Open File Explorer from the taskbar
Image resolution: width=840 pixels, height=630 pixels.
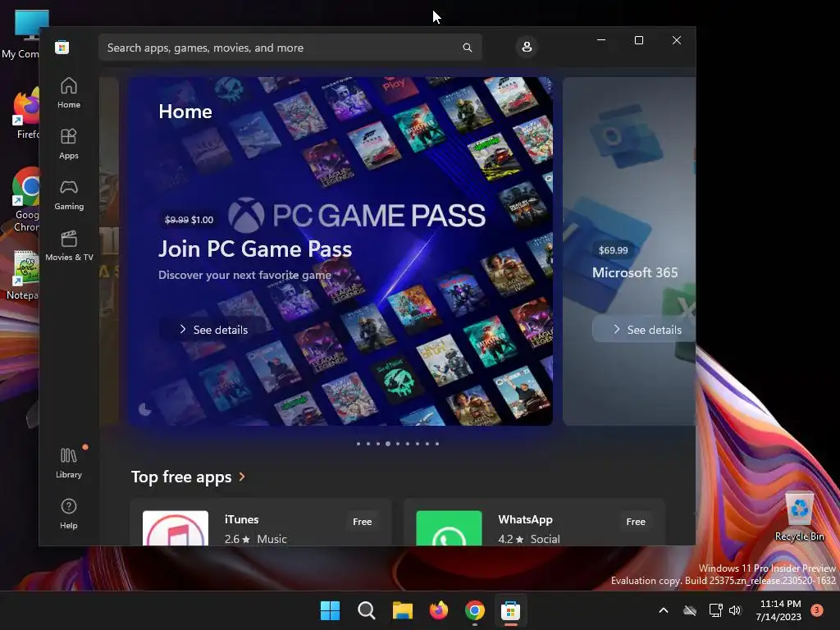tap(402, 610)
